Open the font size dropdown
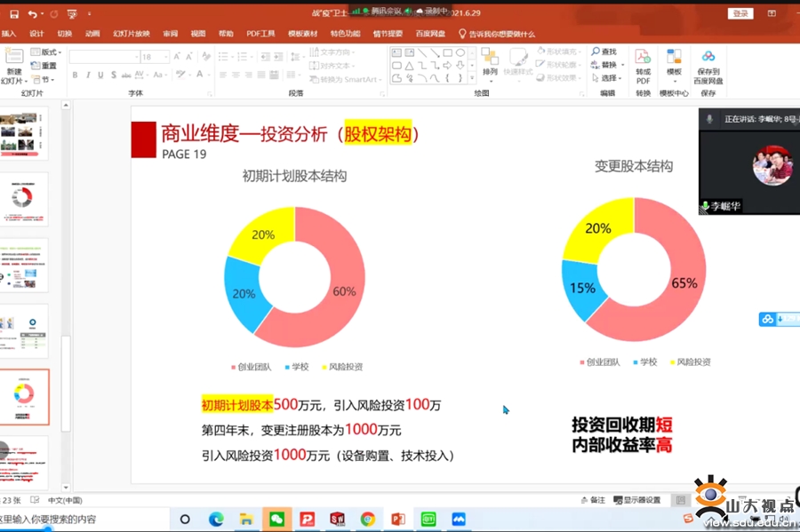Screen dimensions: 800x532 point(166,57)
